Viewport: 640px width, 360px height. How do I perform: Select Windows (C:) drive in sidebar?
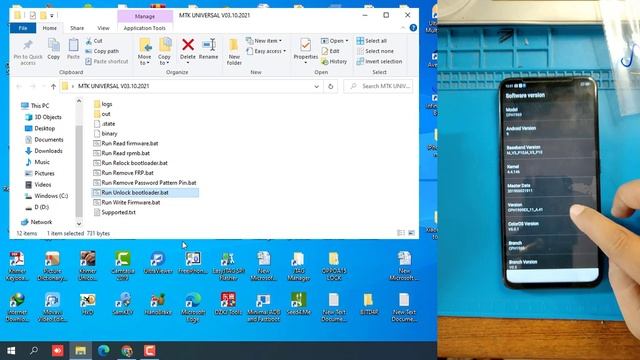(x=46, y=196)
